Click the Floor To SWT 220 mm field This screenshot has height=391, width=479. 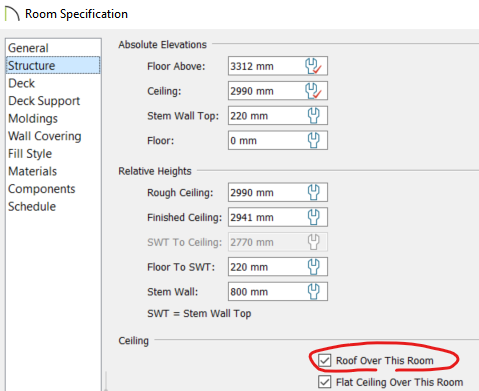pos(278,267)
